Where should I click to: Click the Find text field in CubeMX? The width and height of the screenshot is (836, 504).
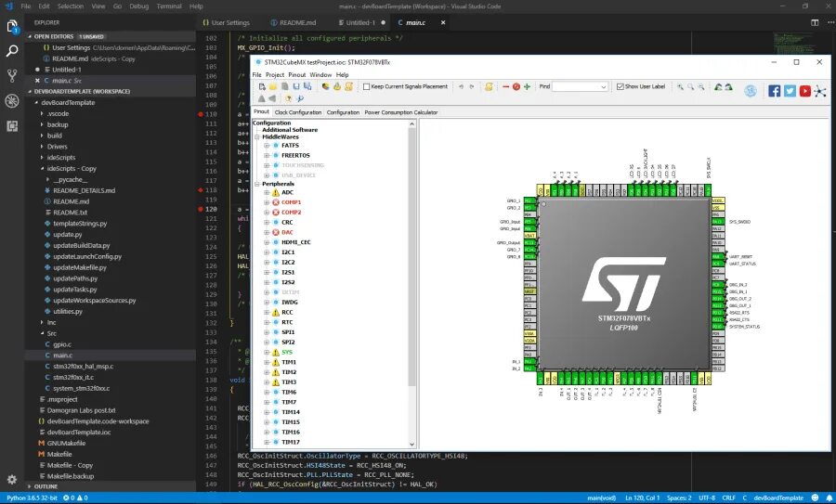pos(576,86)
